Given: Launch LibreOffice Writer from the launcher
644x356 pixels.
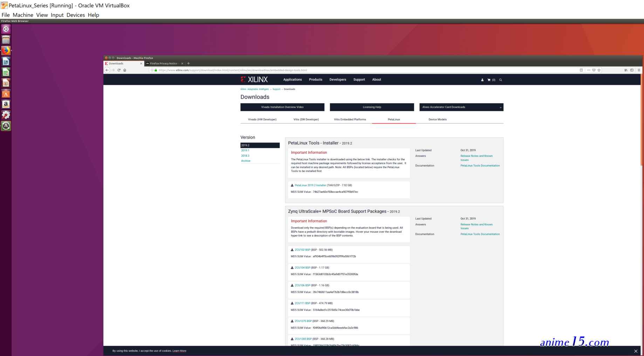Looking at the screenshot, I should click(x=6, y=61).
